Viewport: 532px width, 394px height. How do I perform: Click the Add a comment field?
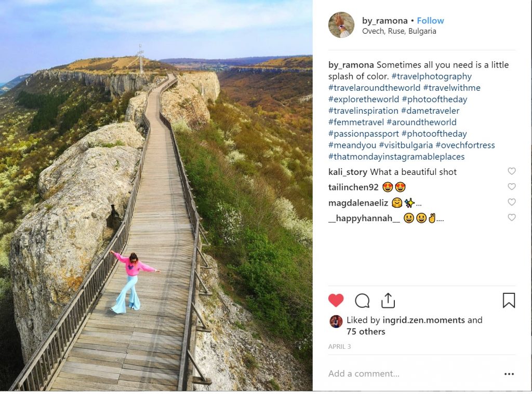coord(405,374)
